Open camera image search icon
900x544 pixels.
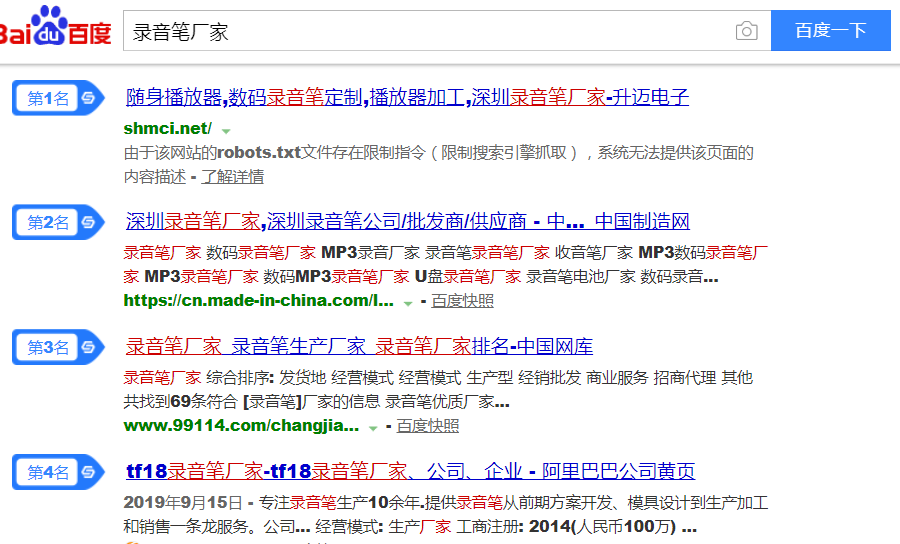pos(746,30)
